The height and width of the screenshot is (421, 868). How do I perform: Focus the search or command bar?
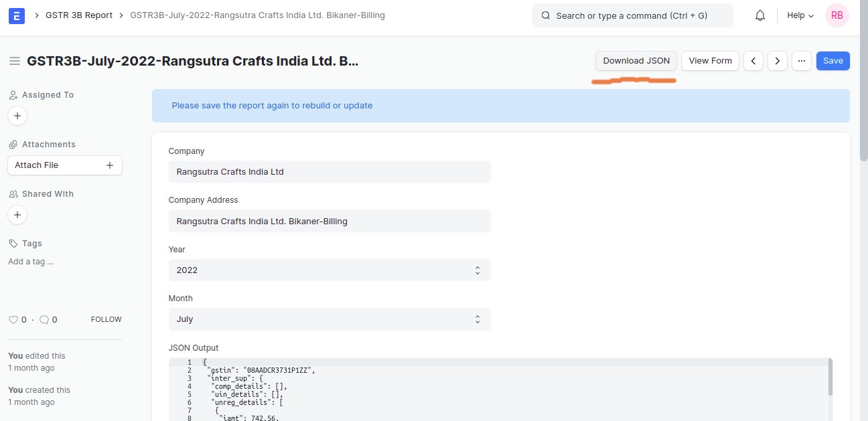632,15
